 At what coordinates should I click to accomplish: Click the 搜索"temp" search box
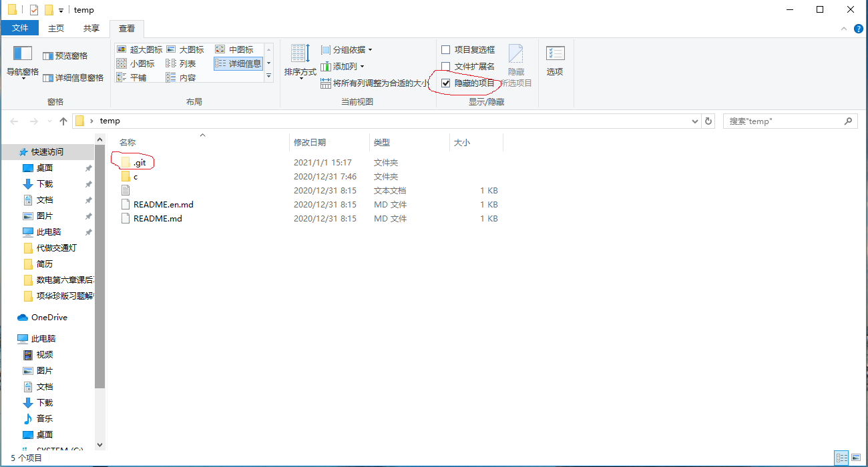(790, 121)
